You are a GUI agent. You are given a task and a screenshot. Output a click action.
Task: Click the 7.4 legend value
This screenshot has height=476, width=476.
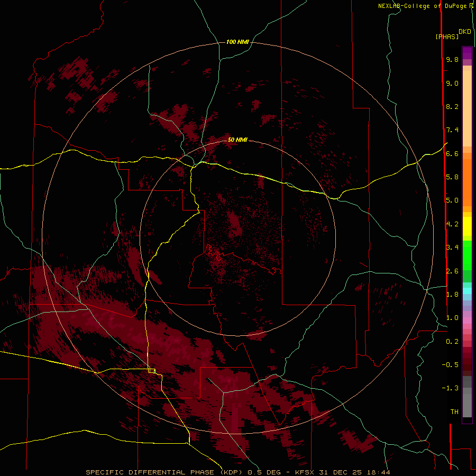click(452, 130)
